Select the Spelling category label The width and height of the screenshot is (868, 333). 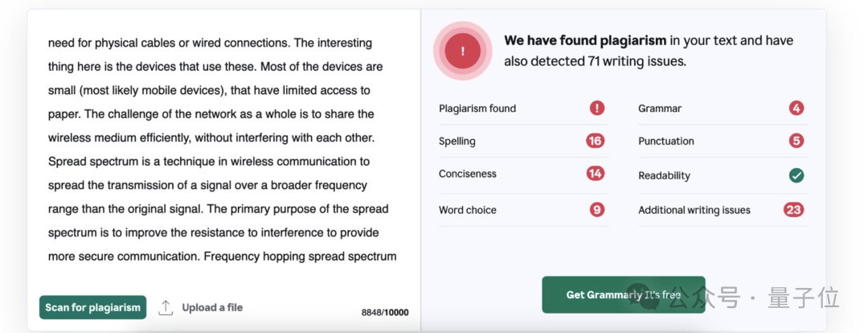point(457,142)
